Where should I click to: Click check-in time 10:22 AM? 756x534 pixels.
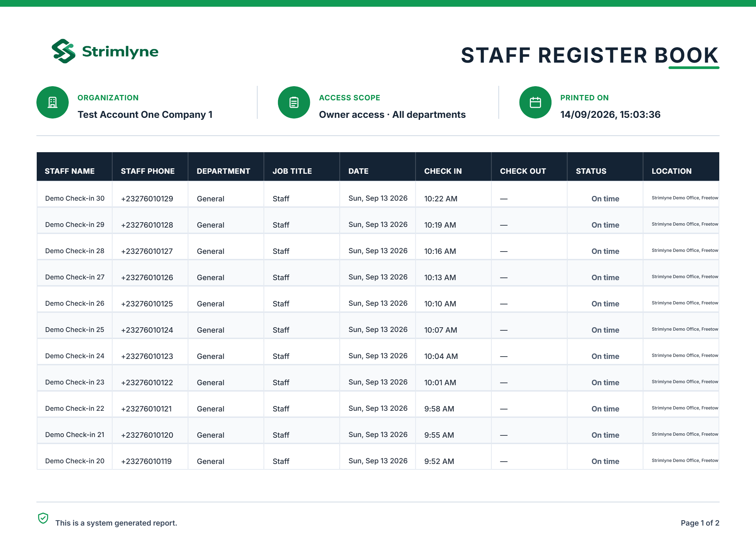point(441,199)
